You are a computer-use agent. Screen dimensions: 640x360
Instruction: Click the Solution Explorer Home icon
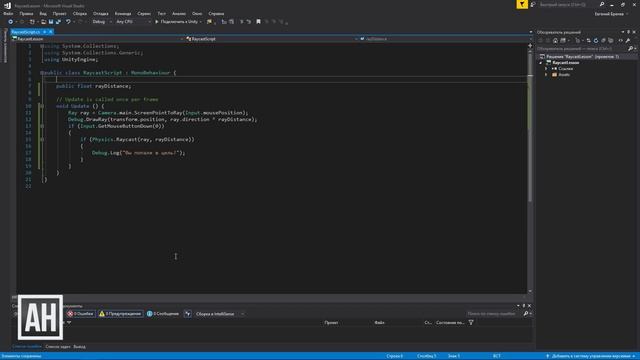pos(555,40)
